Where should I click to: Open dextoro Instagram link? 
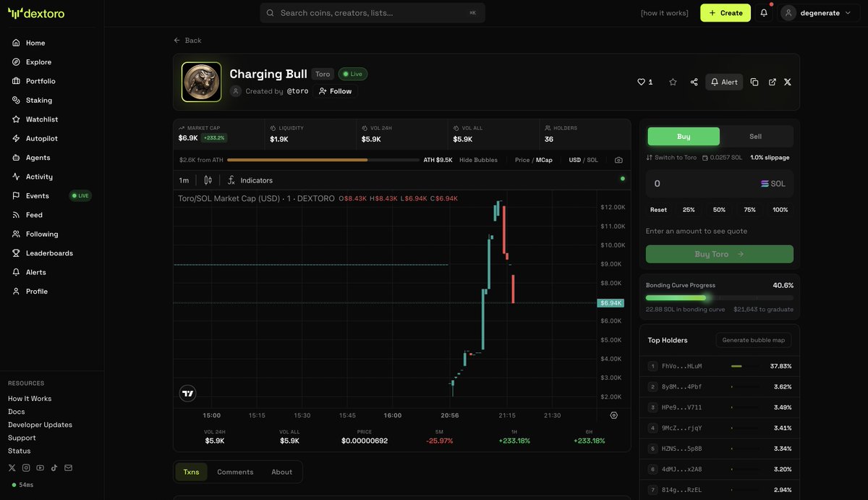(26, 467)
